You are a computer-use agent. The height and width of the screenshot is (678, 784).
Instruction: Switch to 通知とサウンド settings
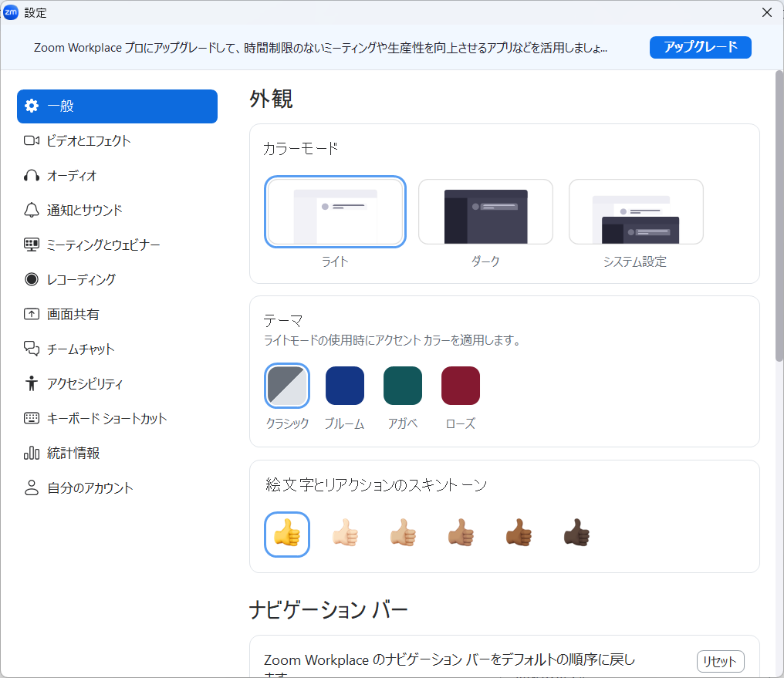point(117,211)
